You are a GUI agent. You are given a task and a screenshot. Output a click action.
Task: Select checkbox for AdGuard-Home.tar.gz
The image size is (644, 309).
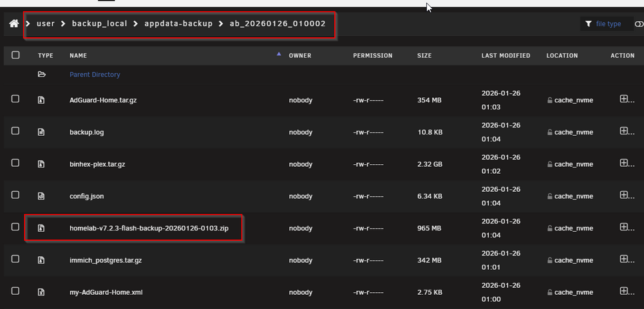coord(15,99)
